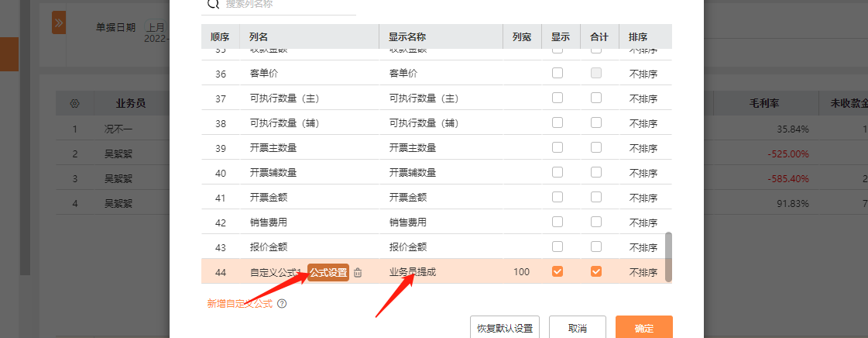This screenshot has width=868, height=338.
Task: Click the column list vertical scrollbar thumb
Action: (668, 256)
